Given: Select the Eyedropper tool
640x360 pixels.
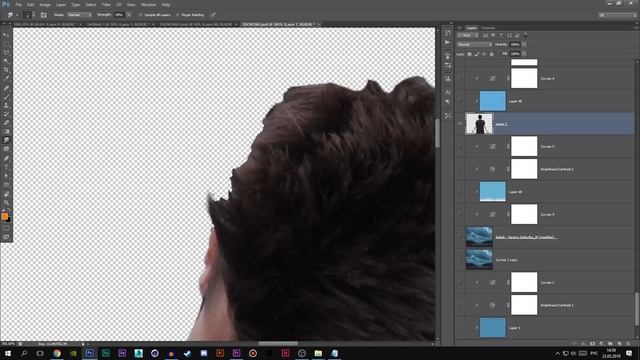Looking at the screenshot, I should point(6,79).
